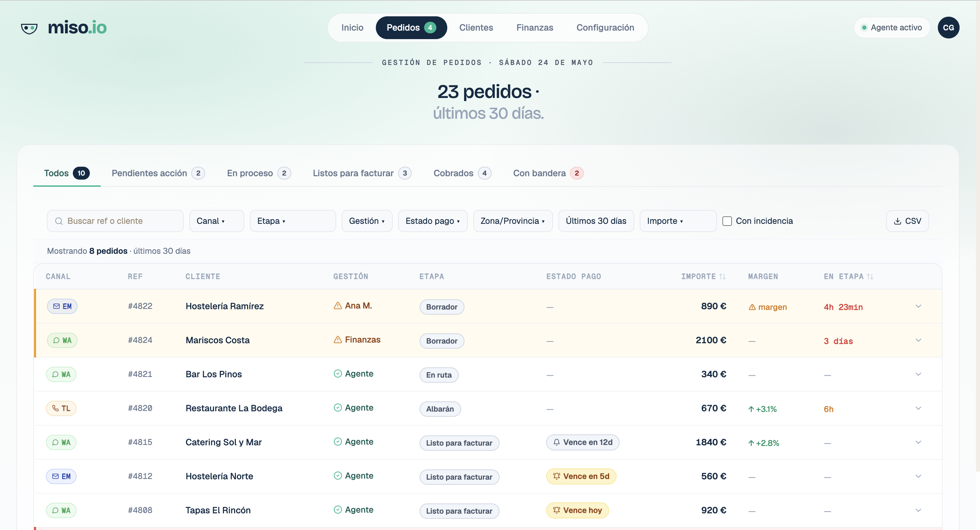Open the Canal filter dropdown

(x=216, y=221)
